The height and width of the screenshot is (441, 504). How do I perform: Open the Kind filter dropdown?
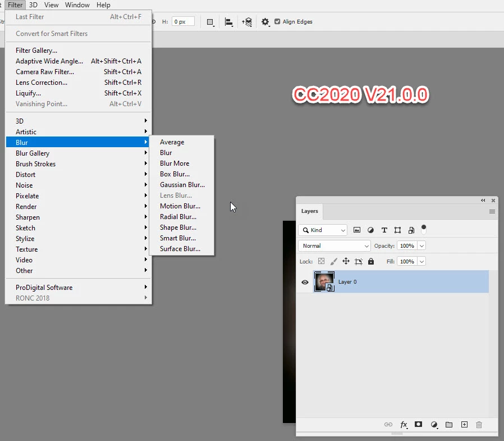point(323,230)
